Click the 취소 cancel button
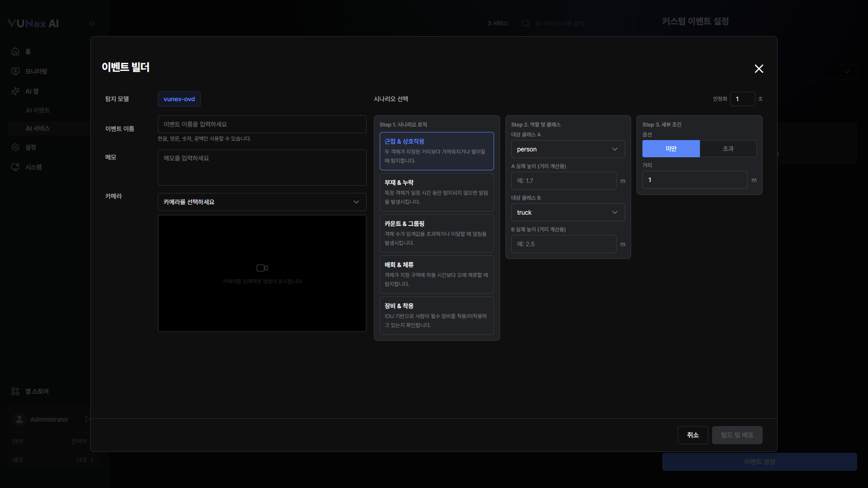The width and height of the screenshot is (868, 488). click(693, 435)
